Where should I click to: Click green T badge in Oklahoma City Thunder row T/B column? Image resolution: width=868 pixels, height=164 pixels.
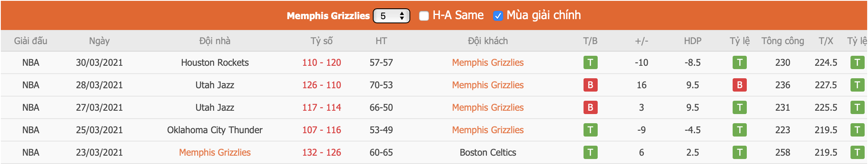[590, 130]
